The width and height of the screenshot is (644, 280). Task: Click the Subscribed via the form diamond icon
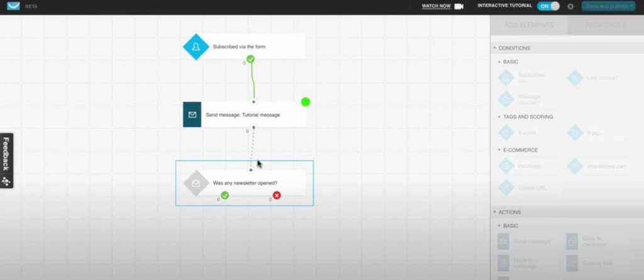click(x=196, y=47)
